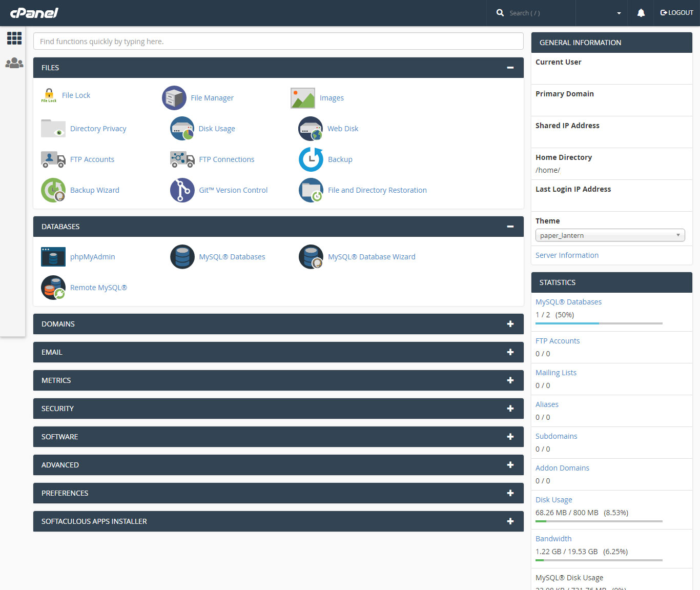Collapse the DATABASES section
This screenshot has height=590, width=700.
pos(510,227)
